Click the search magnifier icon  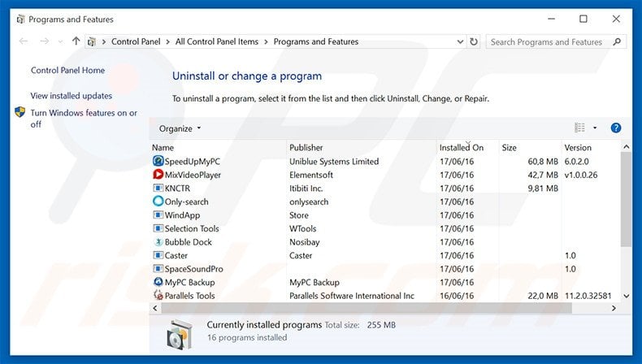617,41
